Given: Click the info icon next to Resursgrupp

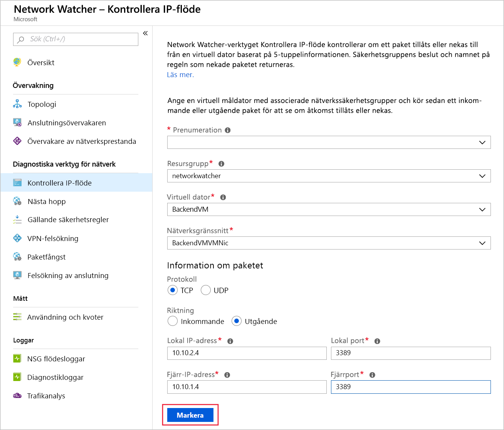Looking at the screenshot, I should [222, 164].
